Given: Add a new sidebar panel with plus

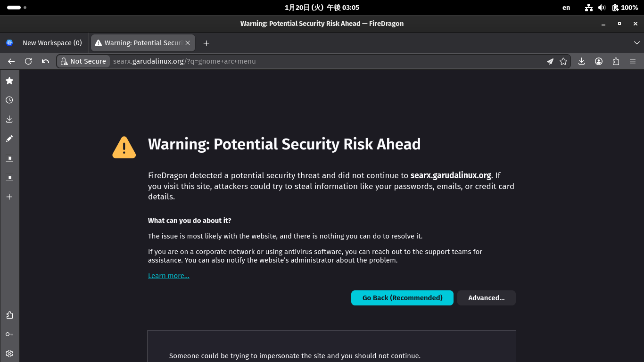Looking at the screenshot, I should coord(9,197).
